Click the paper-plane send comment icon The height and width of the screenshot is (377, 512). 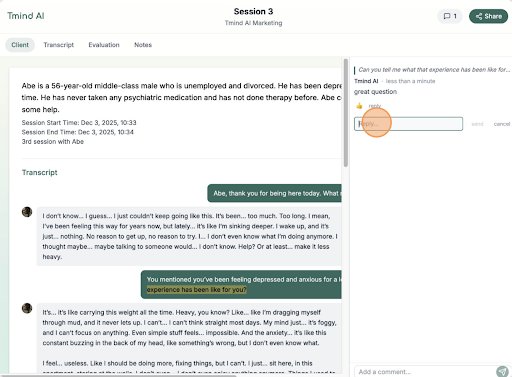point(502,371)
